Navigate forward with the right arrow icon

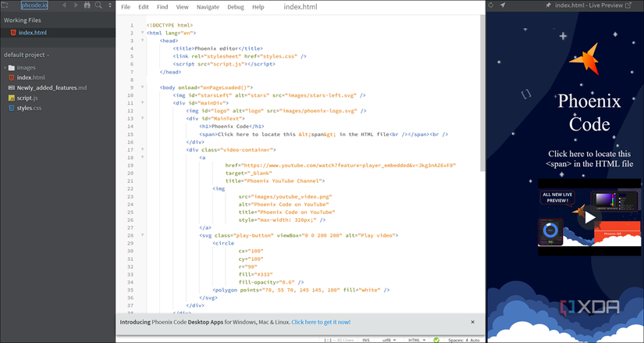76,6
